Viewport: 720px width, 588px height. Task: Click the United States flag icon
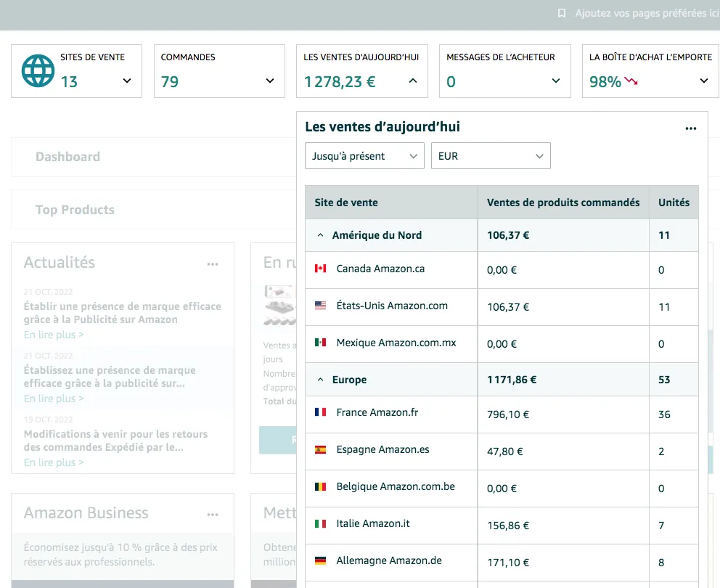pos(320,306)
